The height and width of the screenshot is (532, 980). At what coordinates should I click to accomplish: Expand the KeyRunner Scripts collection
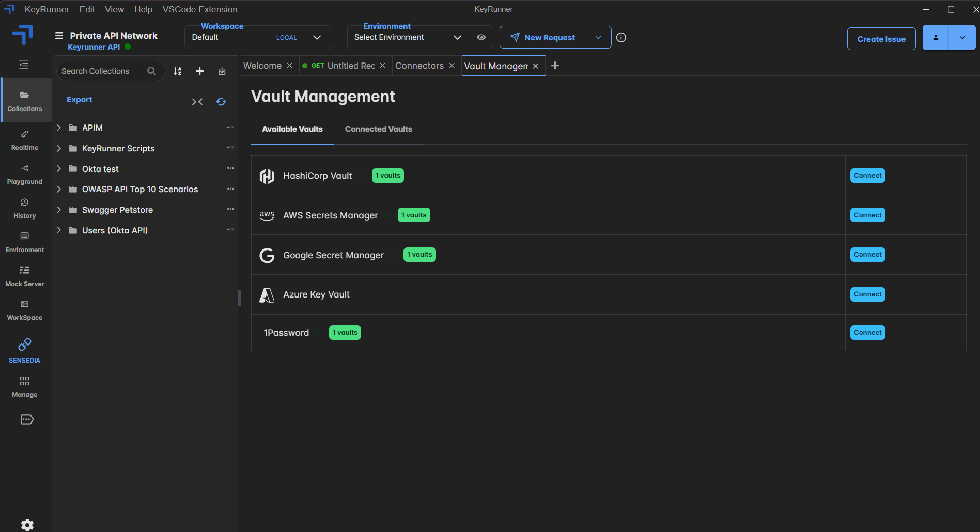click(x=59, y=148)
